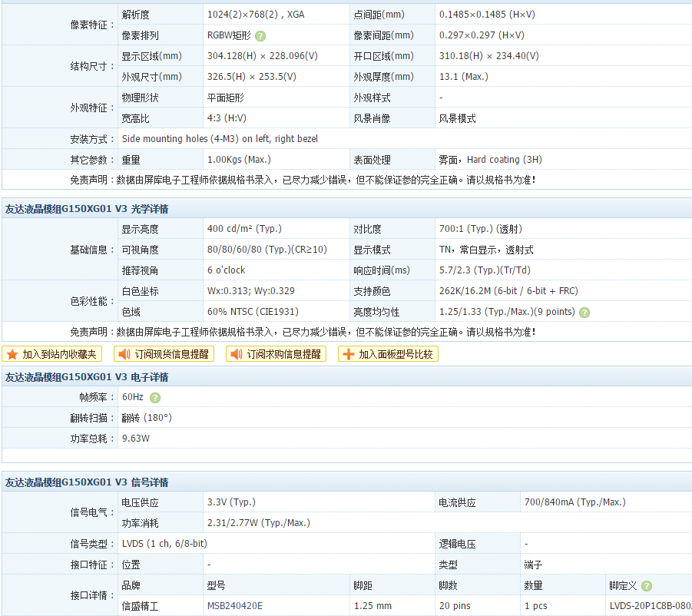The width and height of the screenshot is (692, 616).
Task: Open pin definition LVDS-20P1C8B link
Action: [x=650, y=606]
